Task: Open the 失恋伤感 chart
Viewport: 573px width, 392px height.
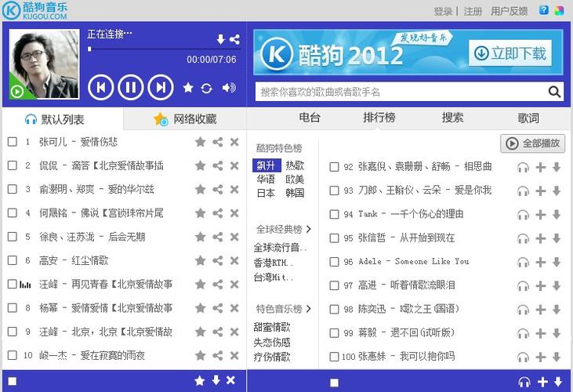Action: coord(272,342)
